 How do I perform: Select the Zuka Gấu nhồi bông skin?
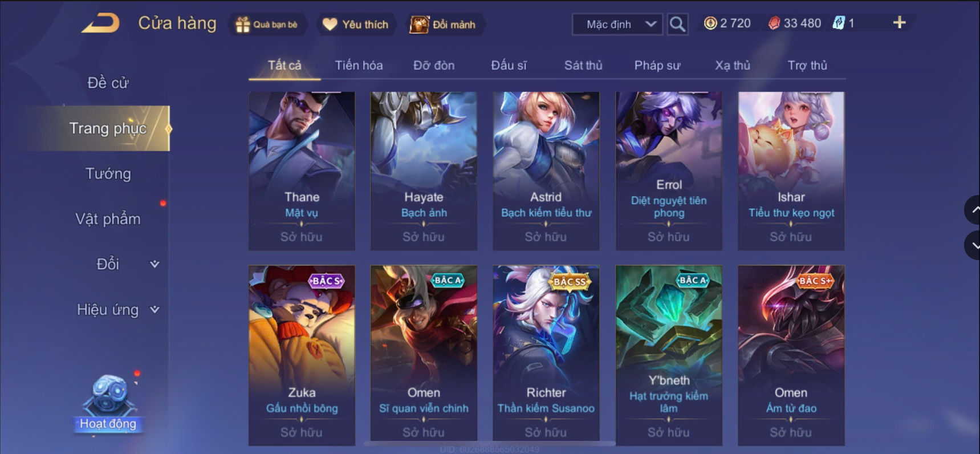tap(302, 355)
